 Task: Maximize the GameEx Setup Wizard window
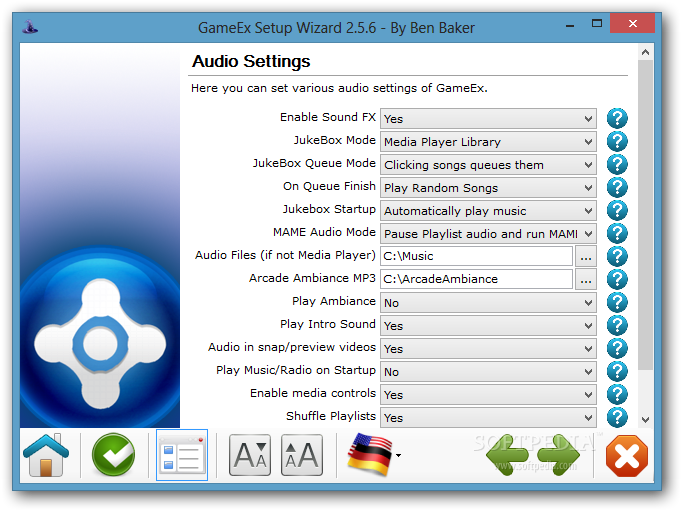click(x=597, y=23)
